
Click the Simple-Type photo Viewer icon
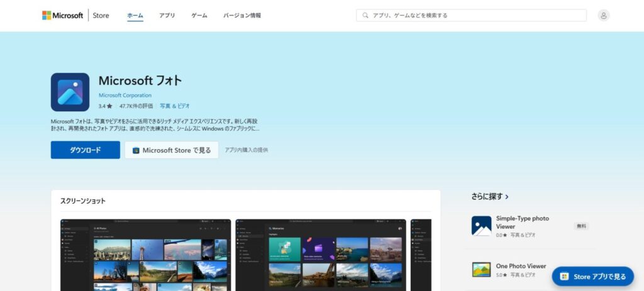point(481,226)
